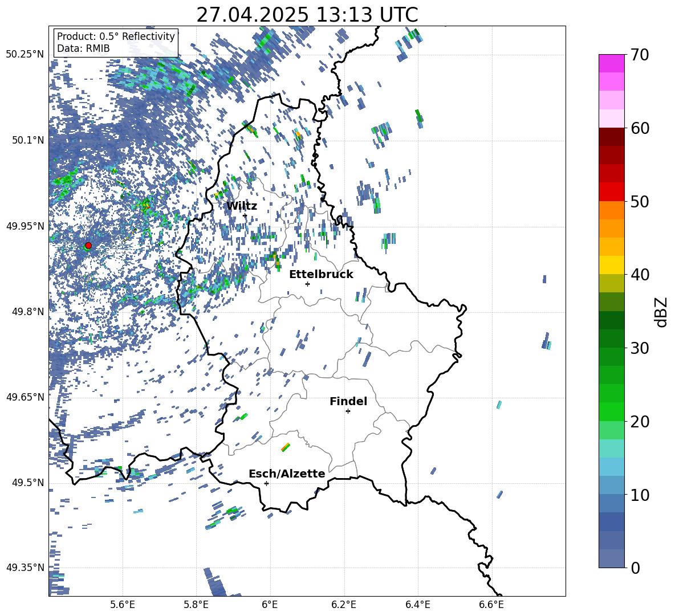This screenshot has width=675, height=616.
Task: Click the 49.95°N latitude label
Action: coord(25,226)
